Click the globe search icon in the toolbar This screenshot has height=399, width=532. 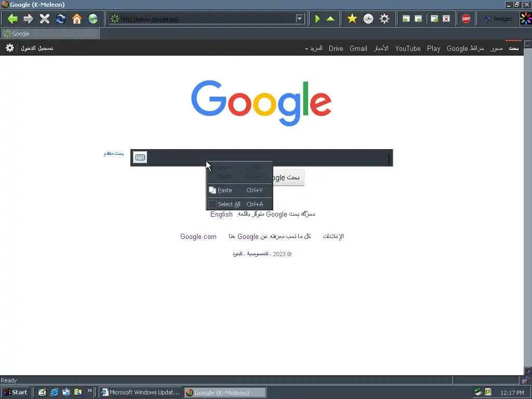pyautogui.click(x=93, y=19)
